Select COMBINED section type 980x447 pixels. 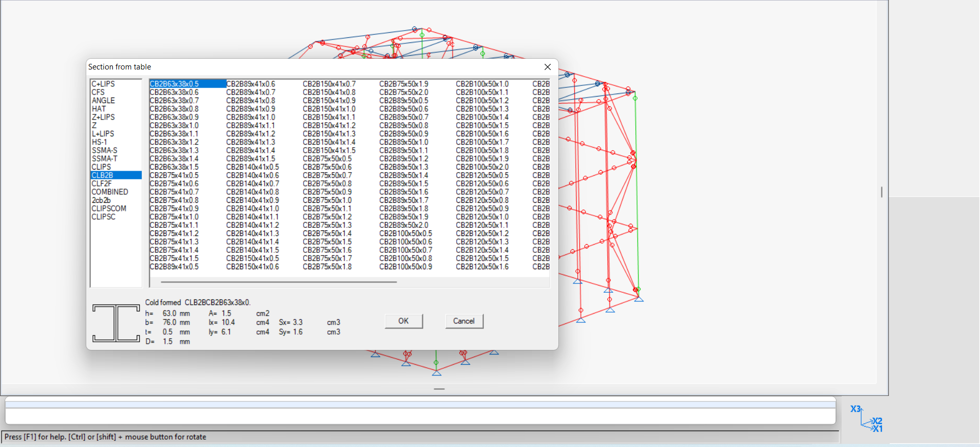(x=110, y=192)
